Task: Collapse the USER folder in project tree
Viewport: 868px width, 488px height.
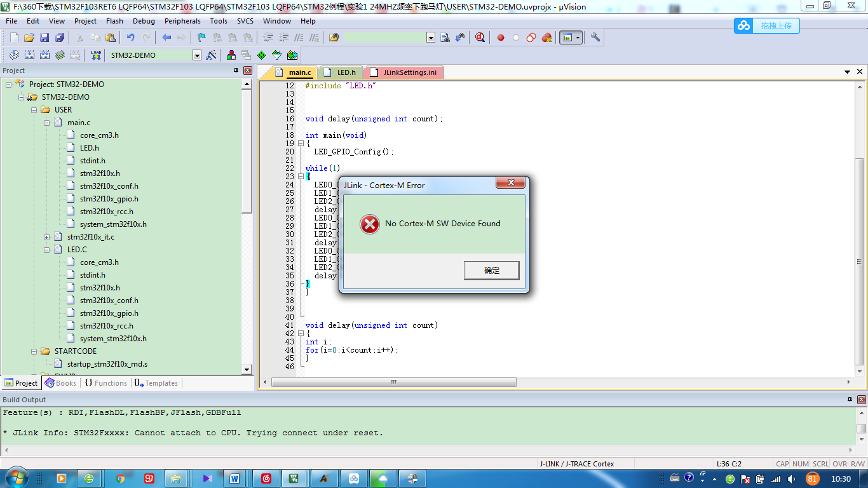Action: (34, 110)
